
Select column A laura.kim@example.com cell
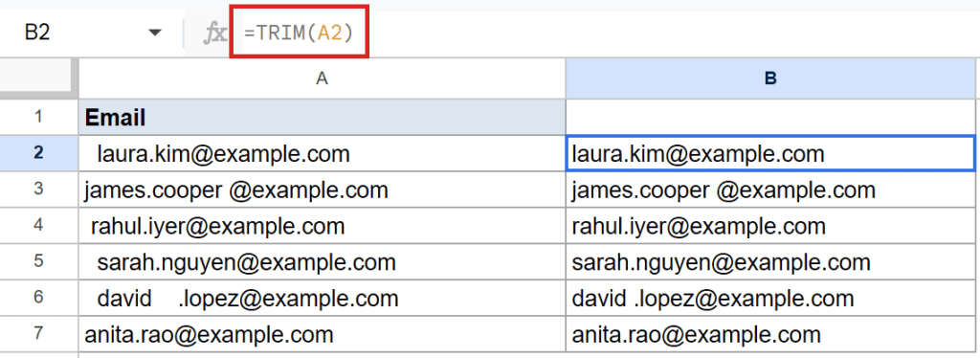point(322,153)
